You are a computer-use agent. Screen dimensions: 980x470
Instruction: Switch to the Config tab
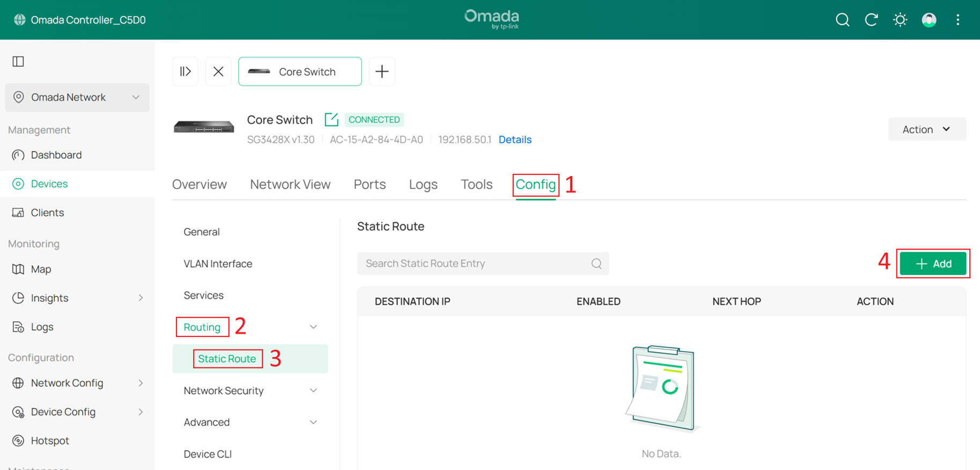[536, 185]
